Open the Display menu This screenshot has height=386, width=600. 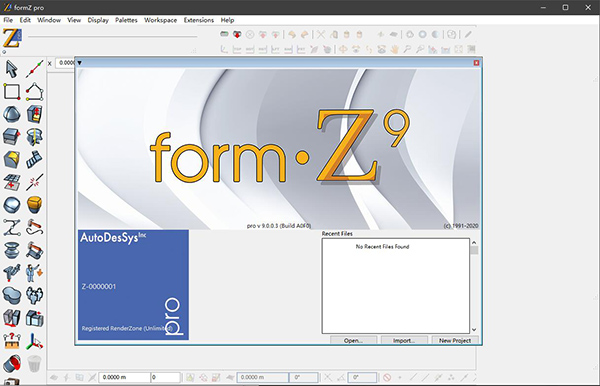pos(98,20)
